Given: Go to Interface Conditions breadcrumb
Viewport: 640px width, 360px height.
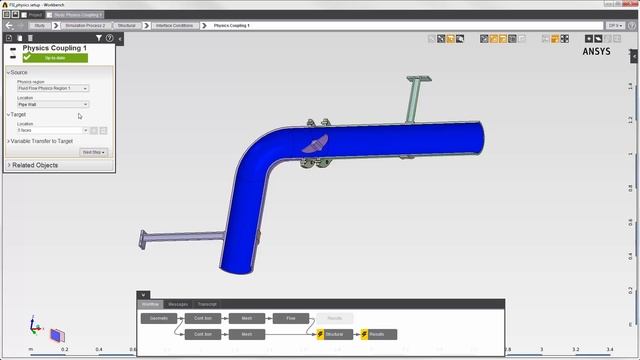Looking at the screenshot, I should coord(174,25).
